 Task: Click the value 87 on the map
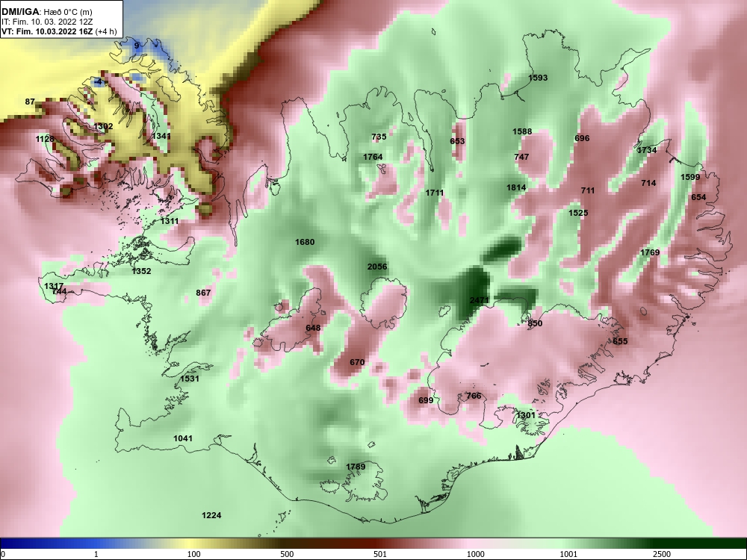click(x=30, y=102)
